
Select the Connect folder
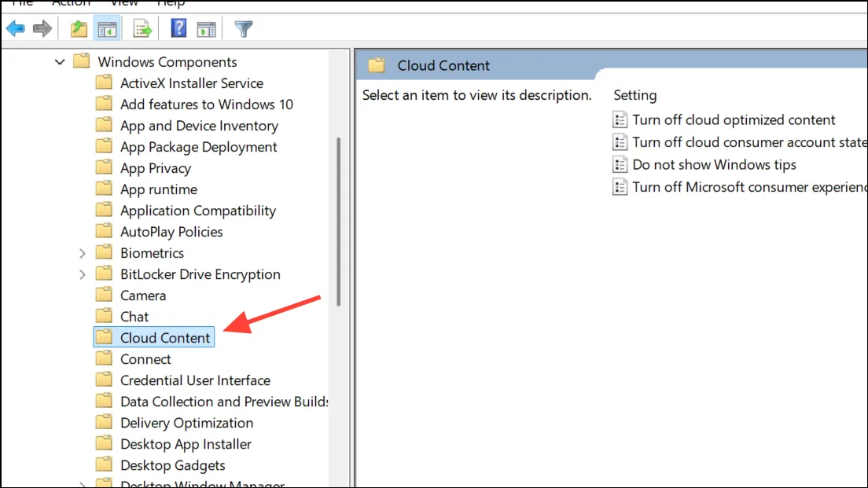pyautogui.click(x=145, y=359)
